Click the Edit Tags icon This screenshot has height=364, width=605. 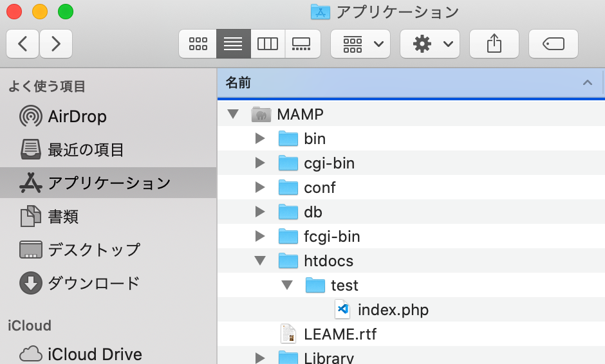tap(553, 44)
